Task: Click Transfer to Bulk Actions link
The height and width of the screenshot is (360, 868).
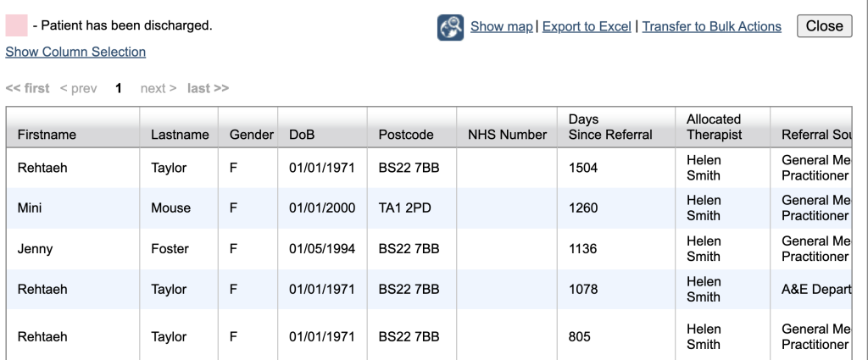Action: coord(711,26)
